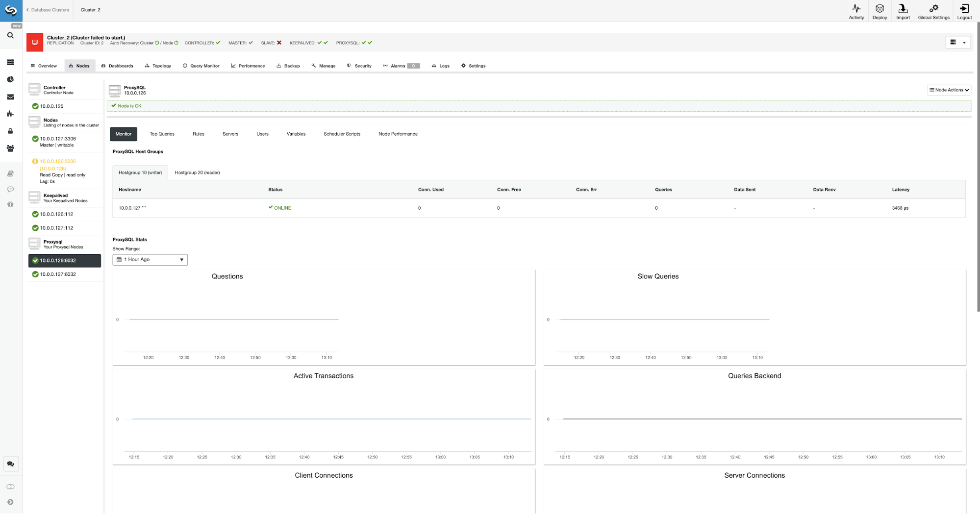Expand the sidebar with the chevron arrow
980x514 pixels.
(10, 502)
